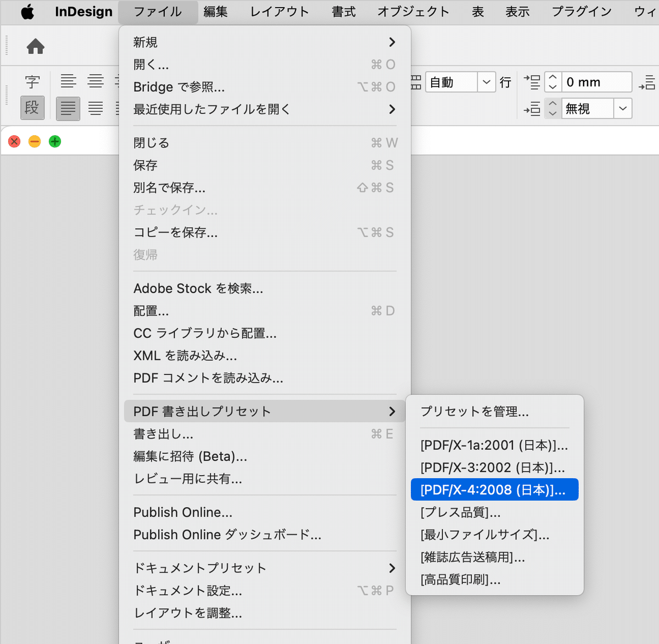Open the Apple menu
The image size is (659, 644).
pos(27,12)
